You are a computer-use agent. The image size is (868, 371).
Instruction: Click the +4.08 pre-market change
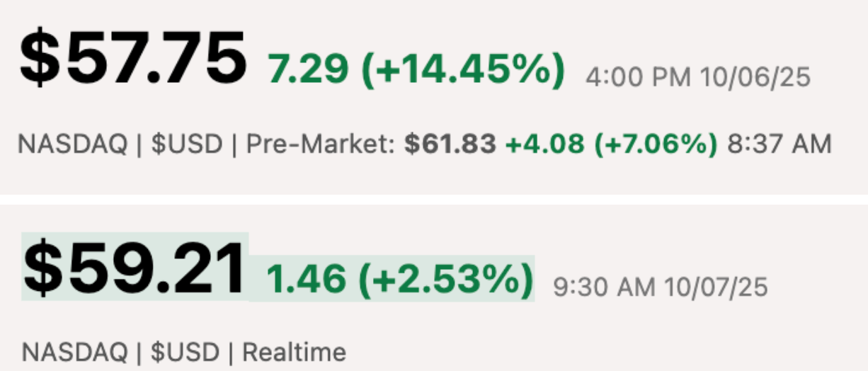tap(544, 144)
